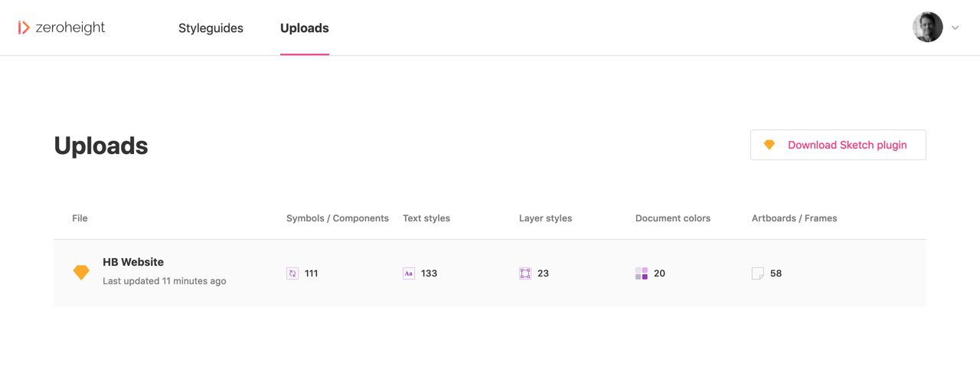Screen dimensions: 980x383
Task: Click the artboards icon next to 58
Action: point(758,273)
